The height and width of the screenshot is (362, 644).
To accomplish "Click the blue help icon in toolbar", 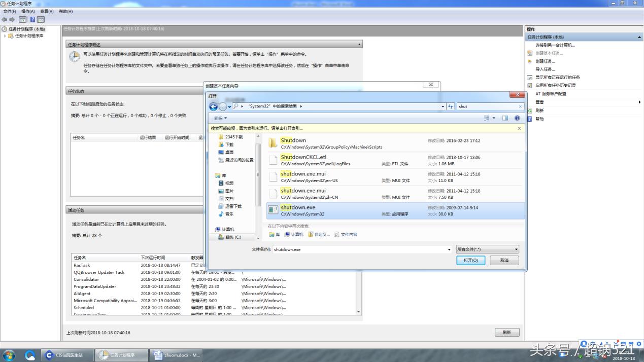I will coord(32,19).
